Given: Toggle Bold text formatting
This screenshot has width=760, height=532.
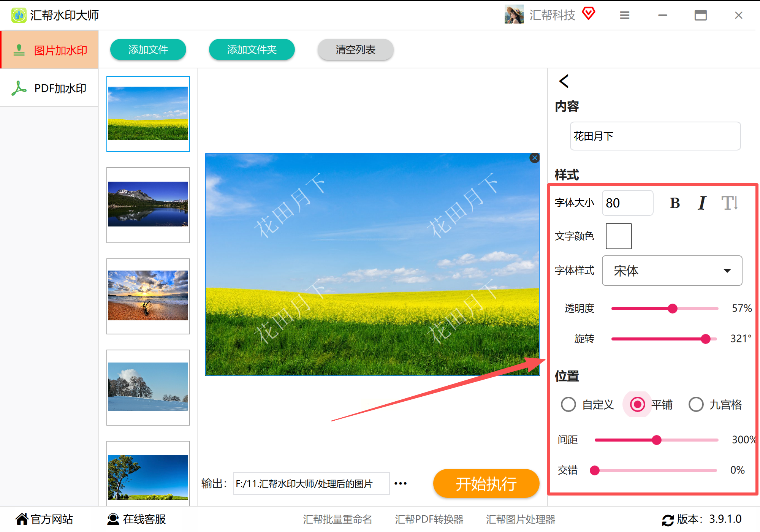Looking at the screenshot, I should (x=675, y=203).
